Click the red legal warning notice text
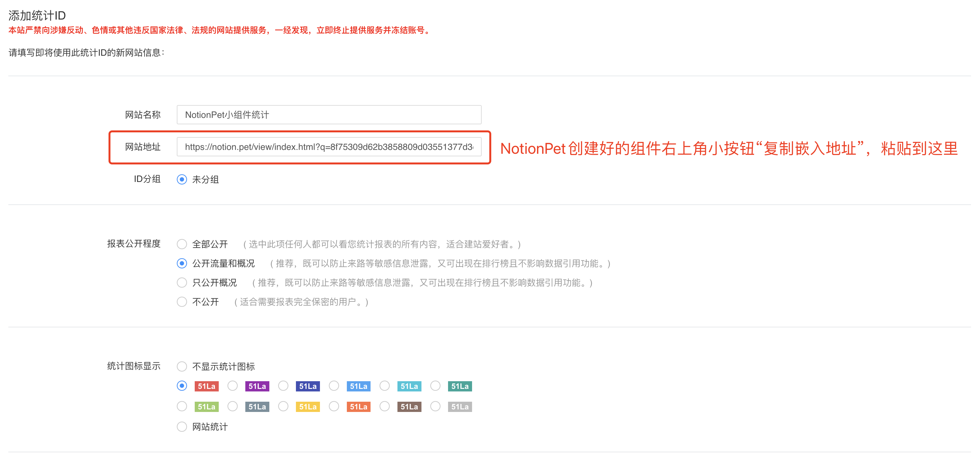The width and height of the screenshot is (980, 460). coord(220,30)
